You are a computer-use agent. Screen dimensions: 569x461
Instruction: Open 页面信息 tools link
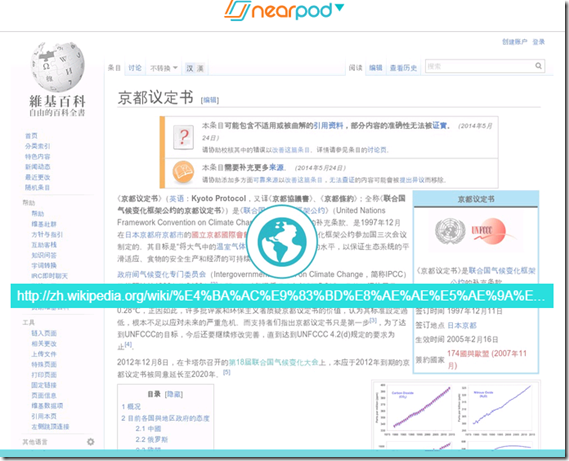[44, 395]
